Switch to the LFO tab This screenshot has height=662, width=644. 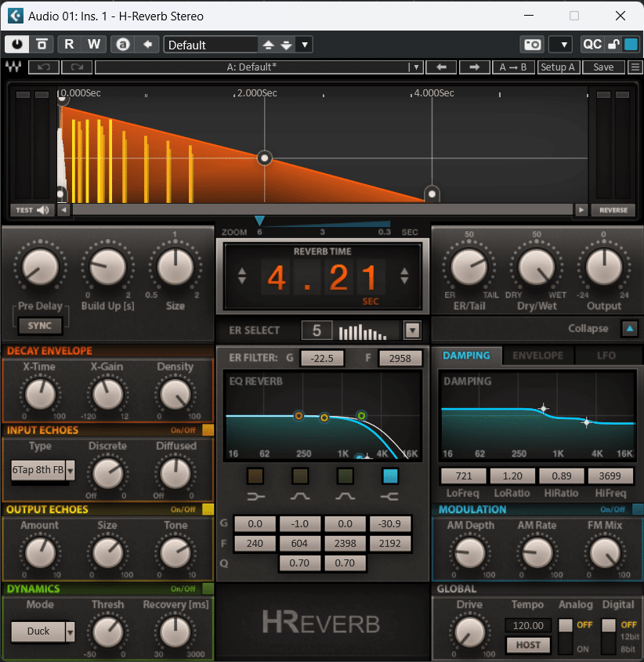(606, 356)
